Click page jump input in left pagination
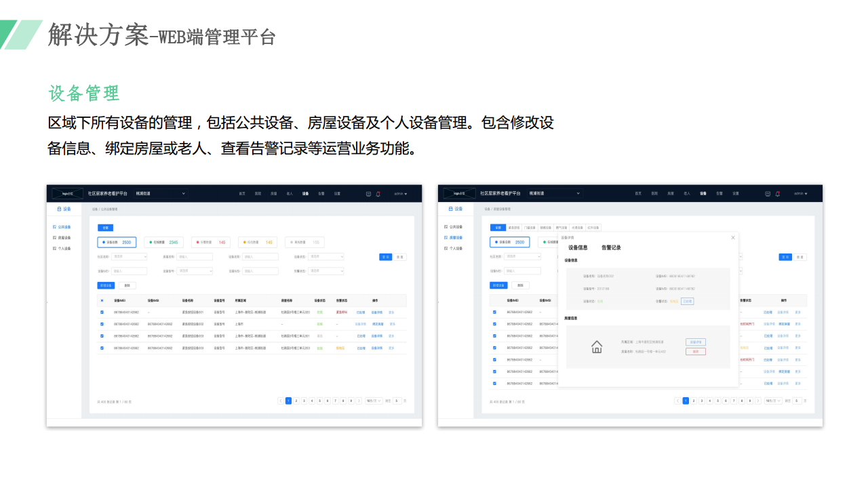 coord(397,401)
